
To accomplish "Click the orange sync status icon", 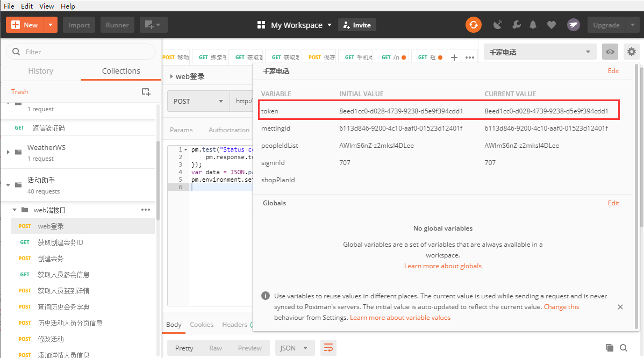I will point(473,25).
